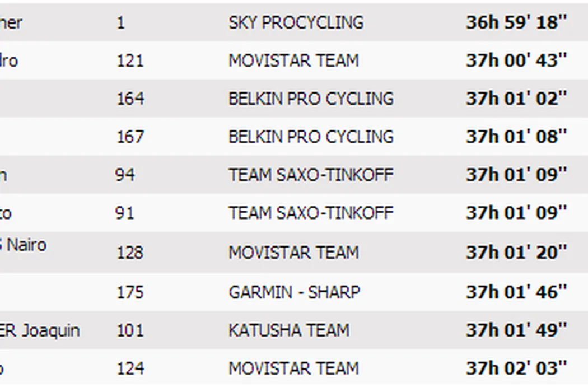This screenshot has width=588, height=392.
Task: Select bib number 101
Action: click(130, 330)
